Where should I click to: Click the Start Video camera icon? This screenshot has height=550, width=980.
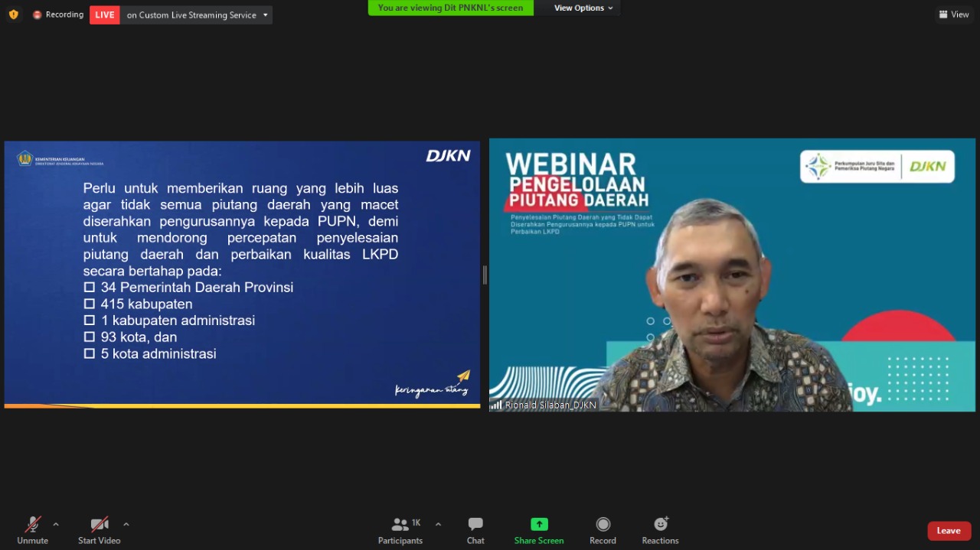click(99, 525)
